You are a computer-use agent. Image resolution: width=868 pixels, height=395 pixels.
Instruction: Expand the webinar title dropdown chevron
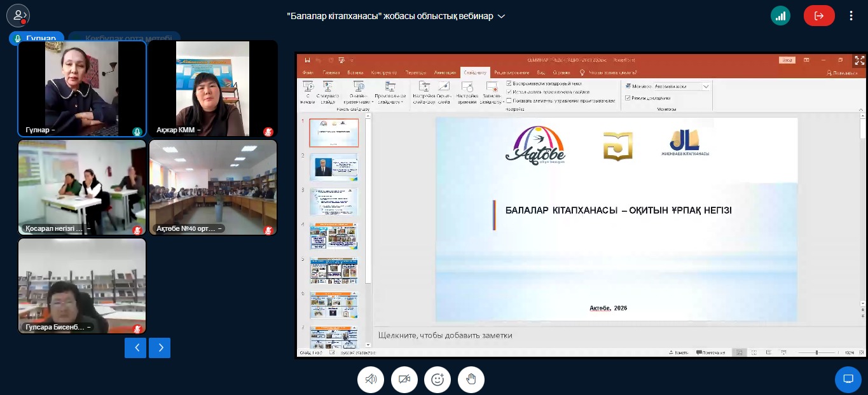(501, 17)
